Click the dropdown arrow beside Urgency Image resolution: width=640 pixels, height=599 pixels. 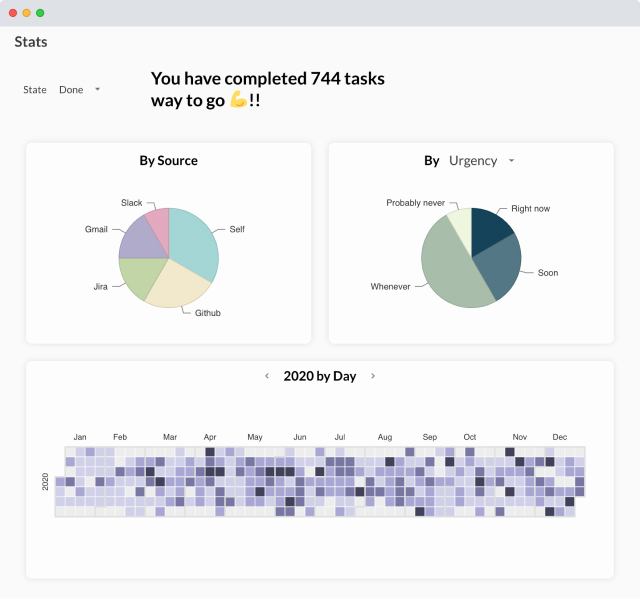tap(512, 161)
